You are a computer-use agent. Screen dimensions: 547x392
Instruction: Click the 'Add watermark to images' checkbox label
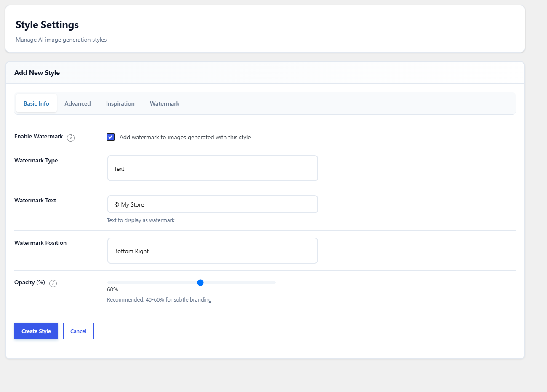(x=185, y=137)
